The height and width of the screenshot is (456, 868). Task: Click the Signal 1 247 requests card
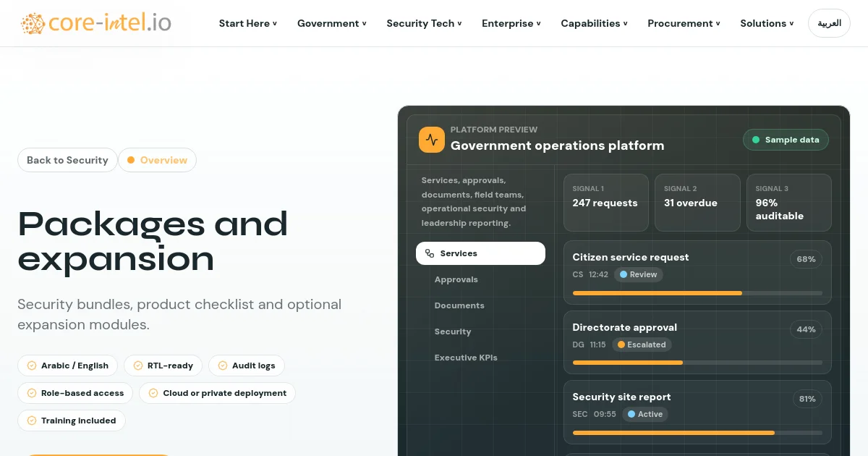tap(606, 203)
